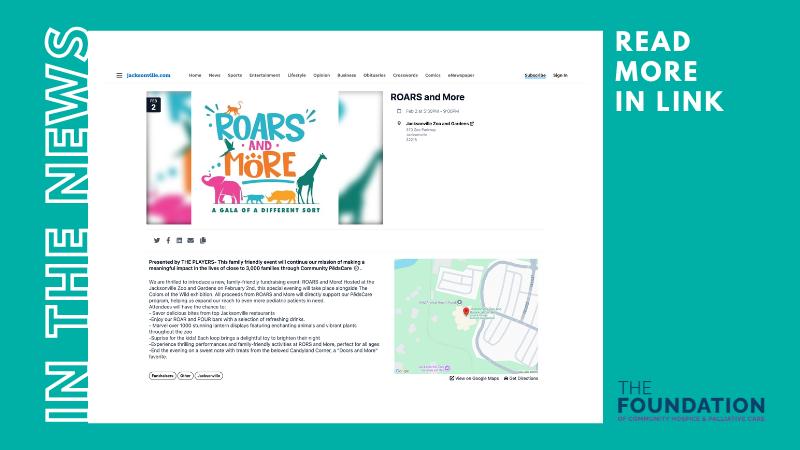Click the Feb 2 date badge
Screen dimensions: 800x450
pos(154,105)
